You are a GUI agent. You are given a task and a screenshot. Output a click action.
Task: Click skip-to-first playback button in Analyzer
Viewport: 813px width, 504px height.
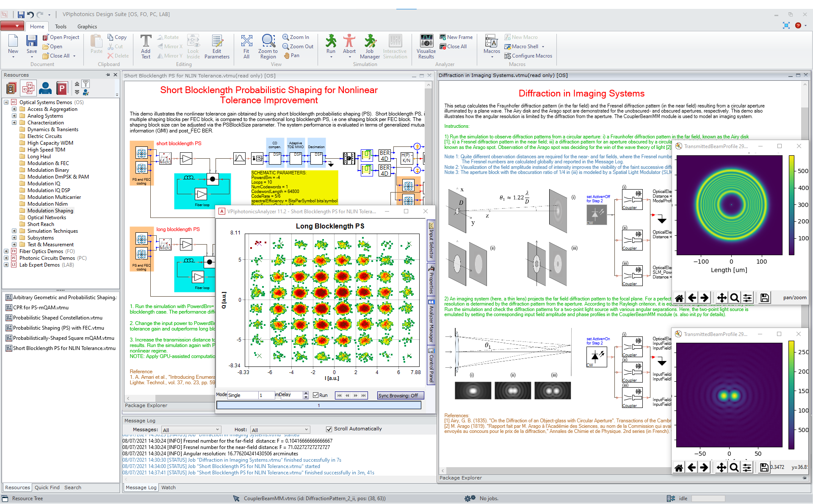click(339, 396)
